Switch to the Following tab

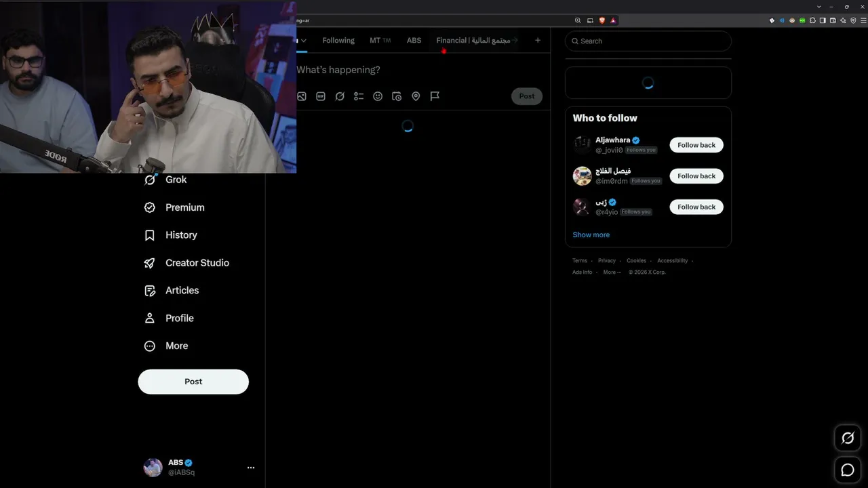(x=338, y=41)
